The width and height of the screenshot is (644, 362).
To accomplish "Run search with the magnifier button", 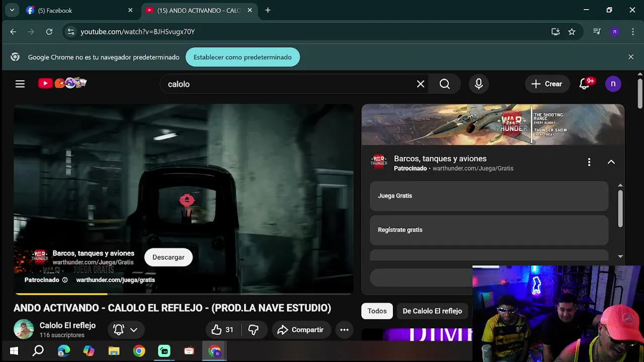I will pyautogui.click(x=445, y=84).
